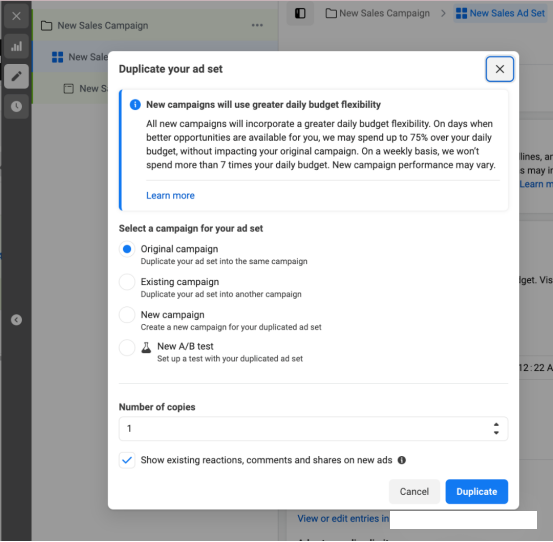Open the bar chart icon in the sidebar
The height and width of the screenshot is (542, 553).
16,46
